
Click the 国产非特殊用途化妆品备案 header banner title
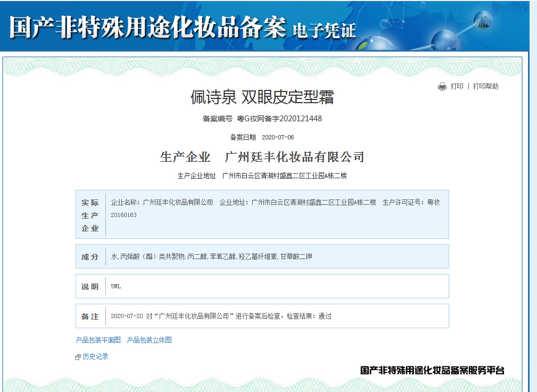coord(148,28)
